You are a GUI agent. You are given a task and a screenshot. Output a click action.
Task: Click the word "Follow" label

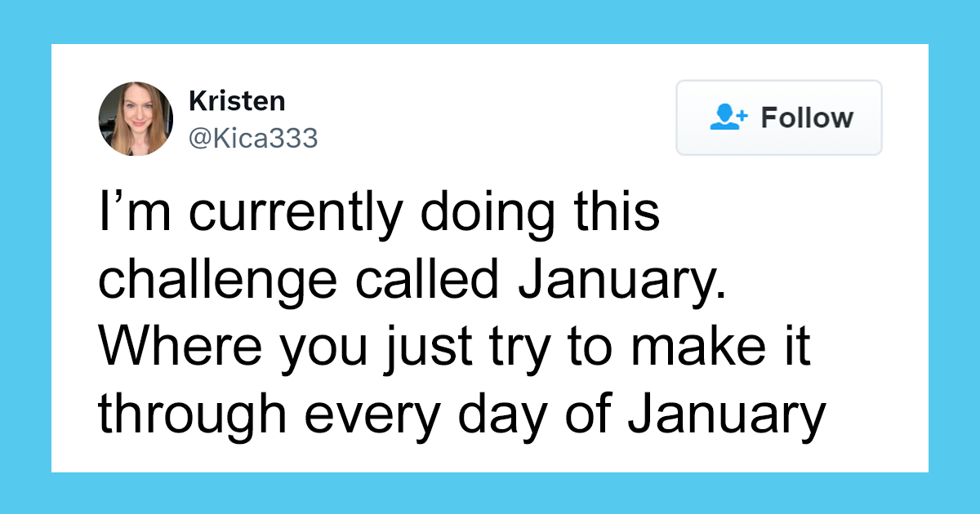tap(807, 117)
